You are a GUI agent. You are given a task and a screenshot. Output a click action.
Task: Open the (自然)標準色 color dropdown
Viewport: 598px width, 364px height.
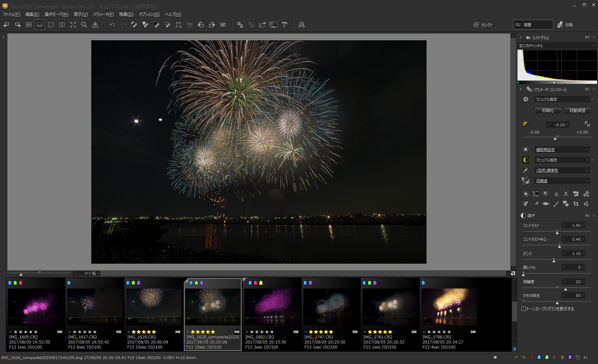[562, 170]
